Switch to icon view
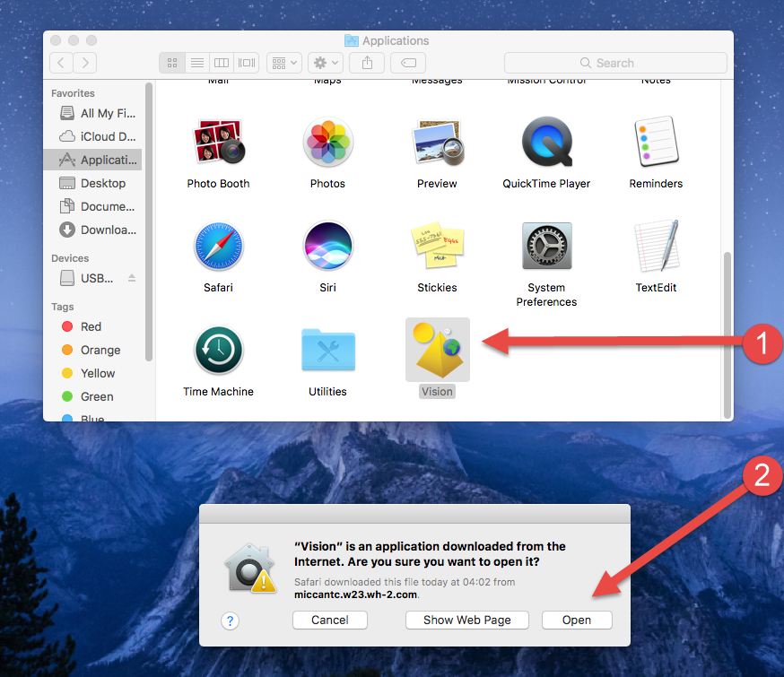The image size is (784, 677). 172,63
